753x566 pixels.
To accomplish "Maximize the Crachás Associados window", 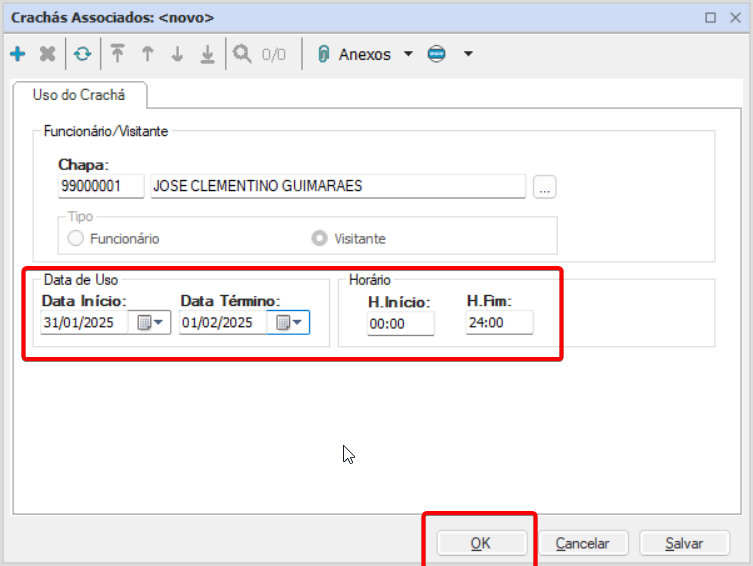I will [710, 18].
